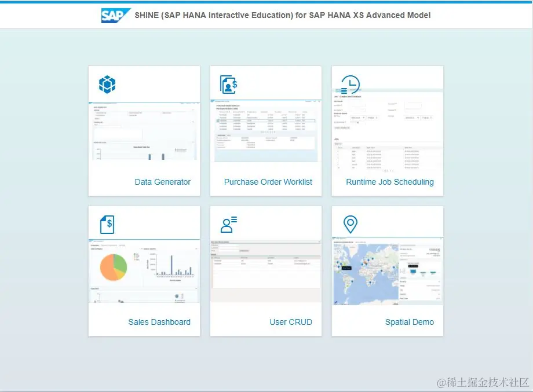Screen dimensions: 533x392
Task: Click the SAP logo in header
Action: coord(115,16)
